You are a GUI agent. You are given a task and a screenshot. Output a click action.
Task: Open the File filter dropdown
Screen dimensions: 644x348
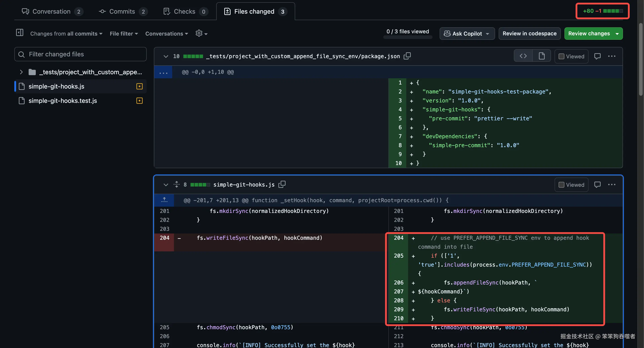click(x=124, y=34)
